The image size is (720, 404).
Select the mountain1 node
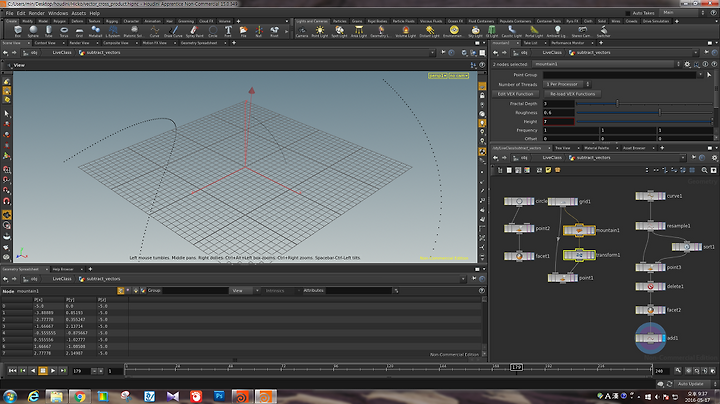[579, 230]
